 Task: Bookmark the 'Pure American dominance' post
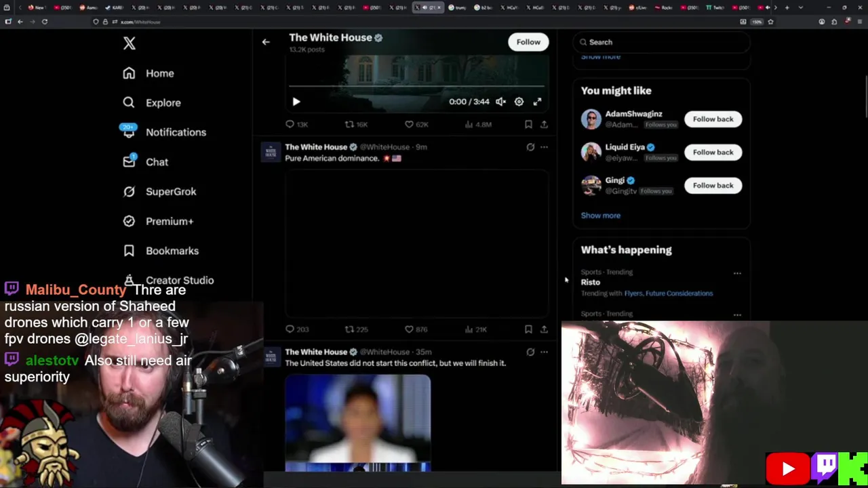[x=528, y=329]
